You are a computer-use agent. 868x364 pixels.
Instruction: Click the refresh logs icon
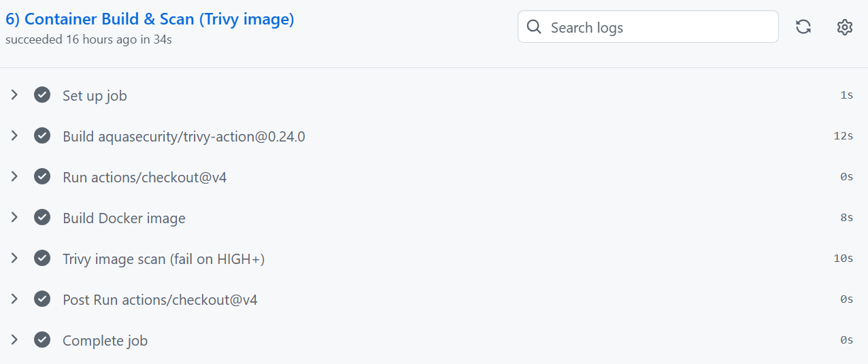coord(803,27)
